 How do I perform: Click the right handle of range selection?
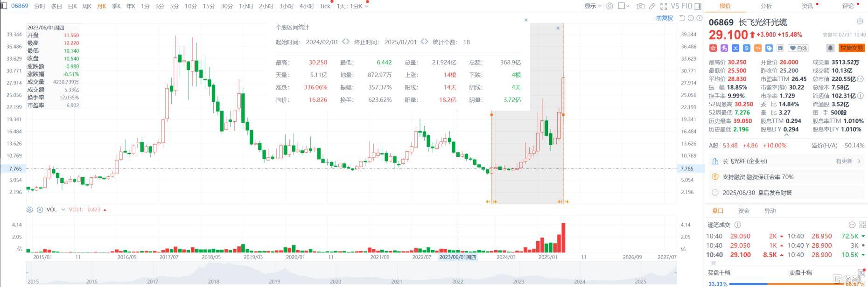coord(563,202)
